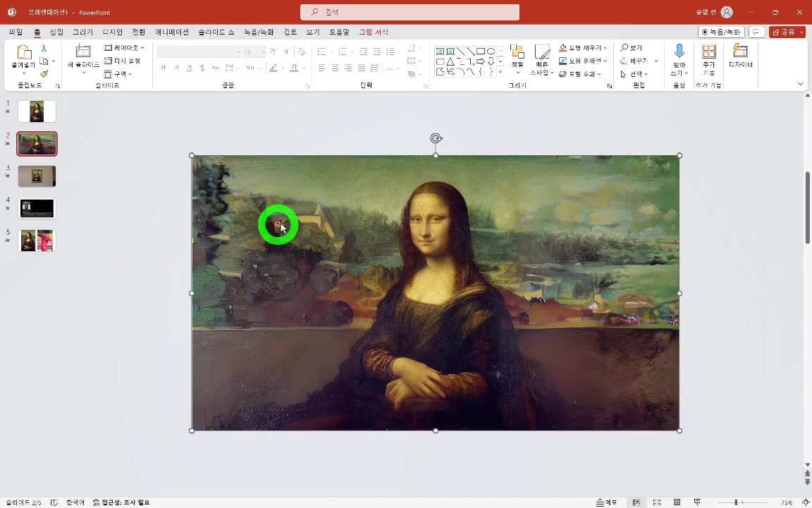
Task: Select the triangle shape in gallery
Action: pos(450,61)
